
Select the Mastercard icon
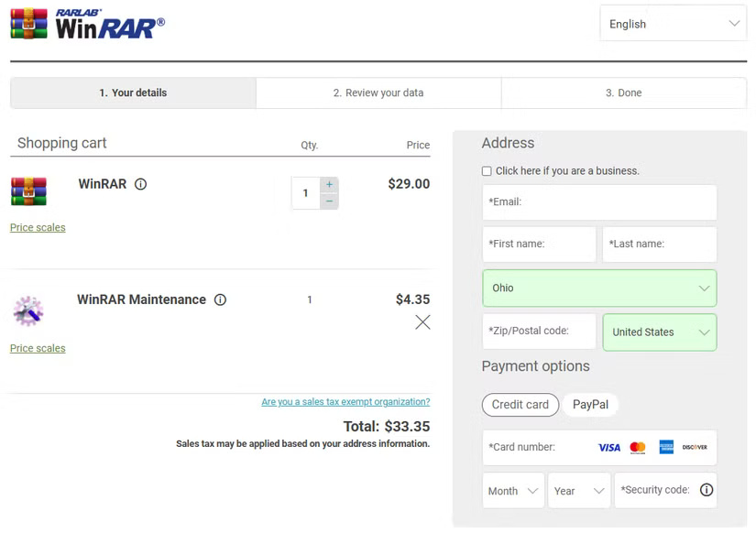click(638, 447)
